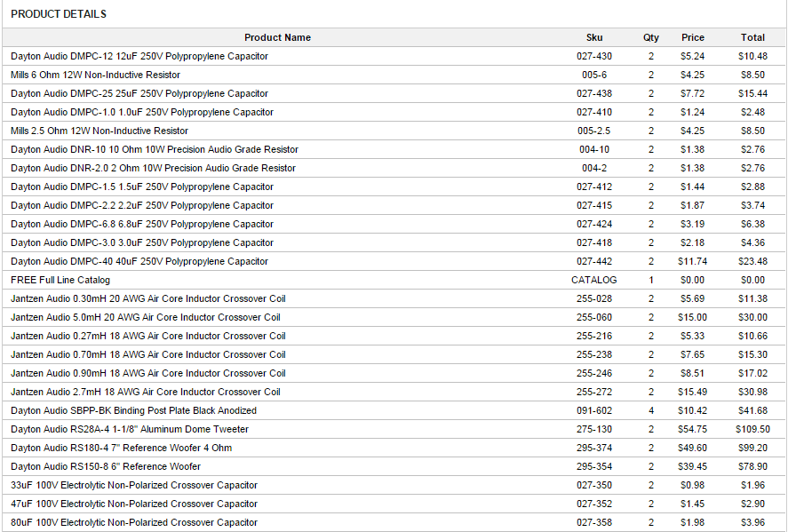788x532 pixels.
Task: Click the Total column header
Action: click(x=752, y=37)
